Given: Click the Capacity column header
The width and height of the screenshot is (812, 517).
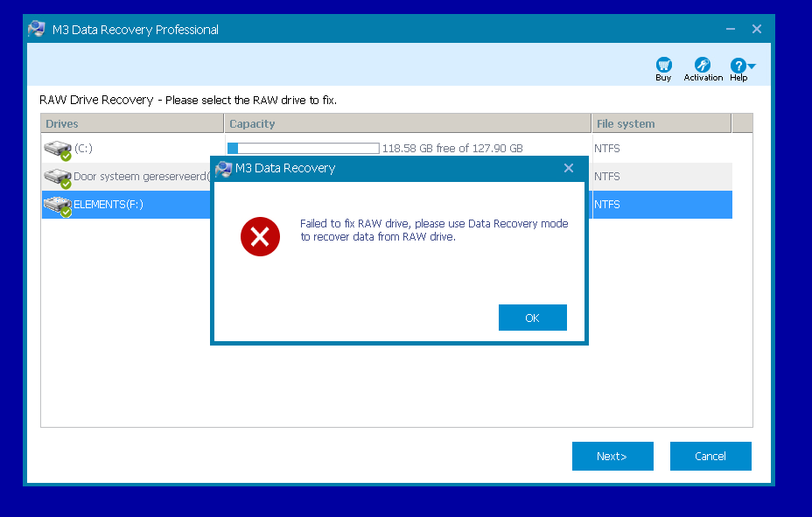Looking at the screenshot, I should coord(408,123).
